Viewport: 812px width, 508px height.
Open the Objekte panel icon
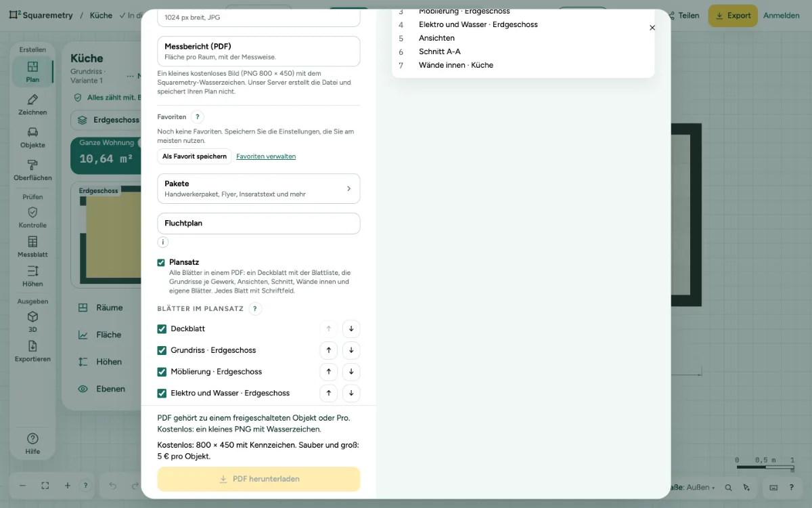tap(32, 137)
